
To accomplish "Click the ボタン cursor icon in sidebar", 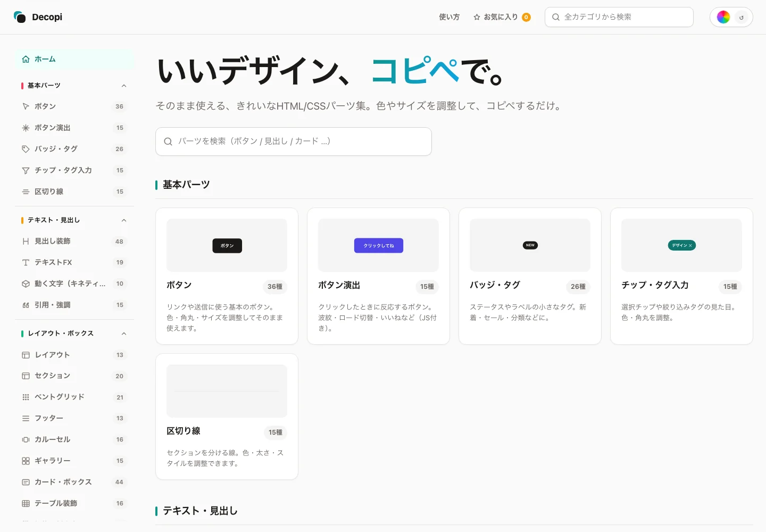I will (26, 106).
